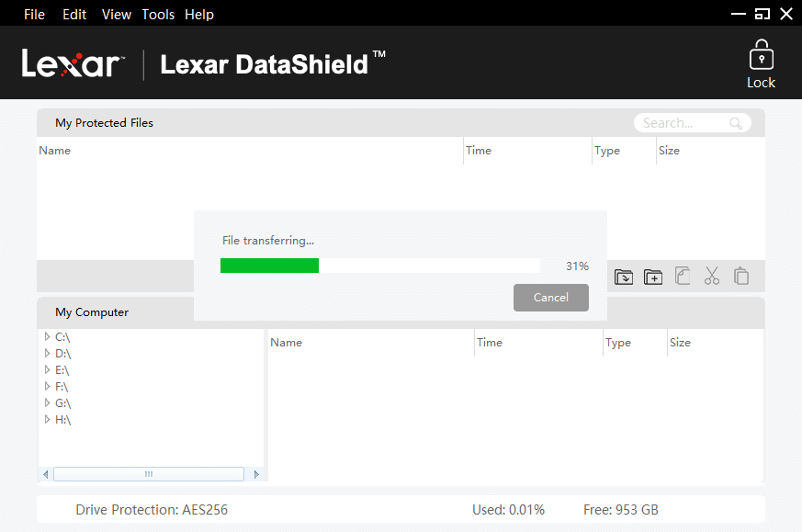Image resolution: width=802 pixels, height=532 pixels.
Task: Click the search magnifier icon
Action: pos(736,123)
